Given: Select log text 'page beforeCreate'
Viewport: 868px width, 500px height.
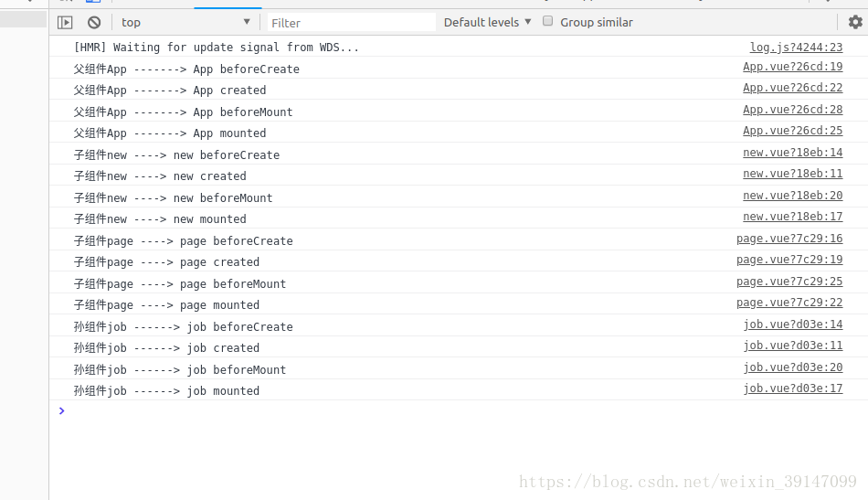Looking at the screenshot, I should coord(237,241).
